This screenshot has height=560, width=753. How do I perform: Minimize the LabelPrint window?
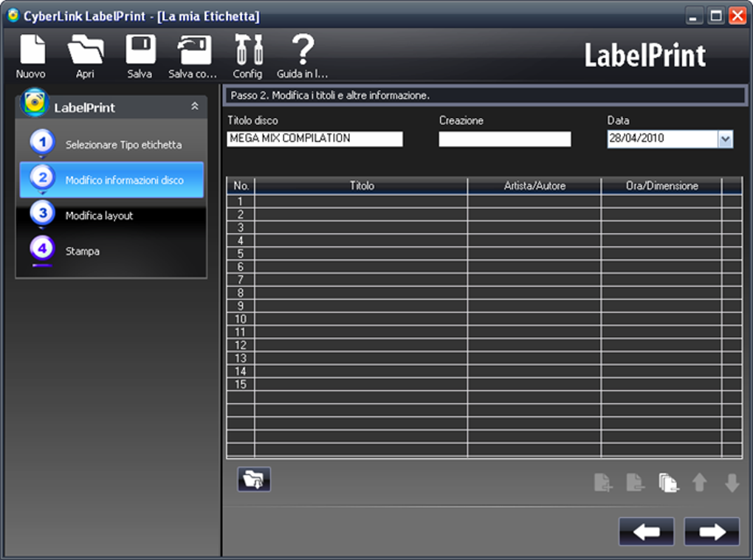pos(692,16)
